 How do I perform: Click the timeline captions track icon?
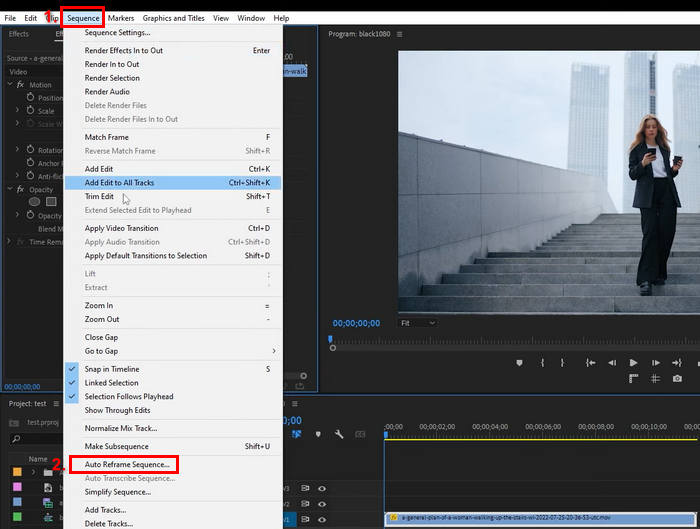pyautogui.click(x=360, y=434)
